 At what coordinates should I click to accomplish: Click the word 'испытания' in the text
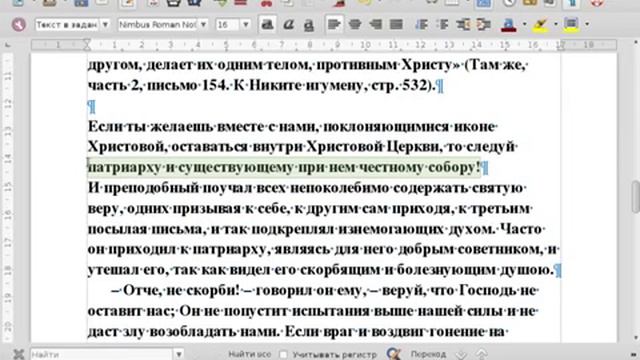[x=330, y=311]
